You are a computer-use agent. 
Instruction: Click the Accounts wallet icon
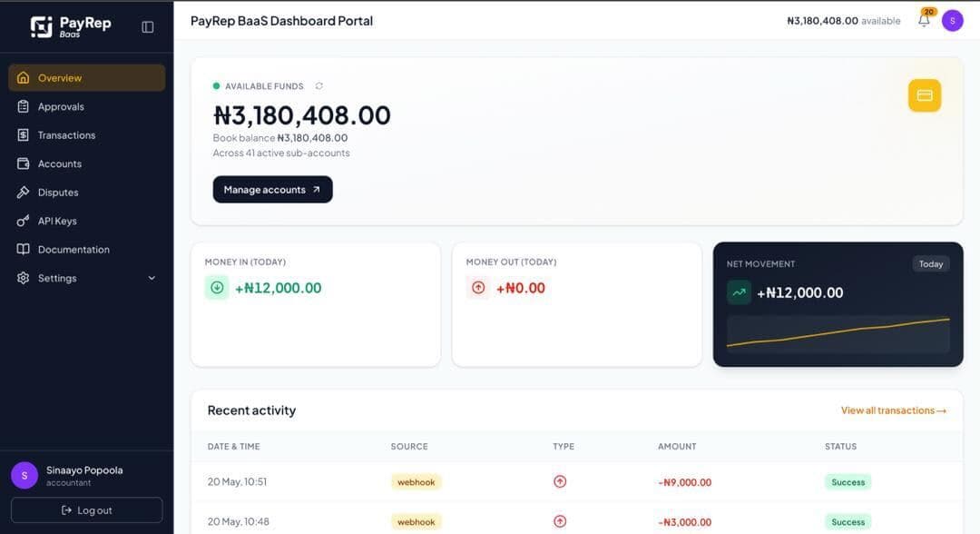(23, 163)
